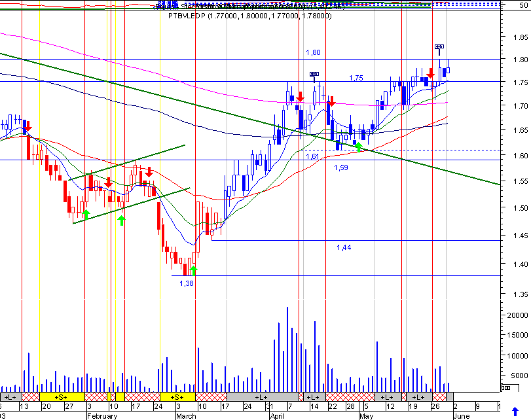Click '15000' on the volume axis
Image resolution: width=531 pixels, height=420 pixels.
coord(517,335)
